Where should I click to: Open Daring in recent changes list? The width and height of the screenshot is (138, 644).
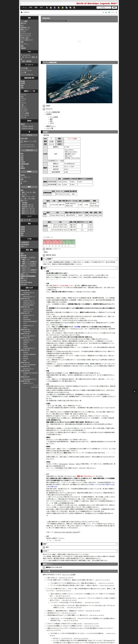26,352
